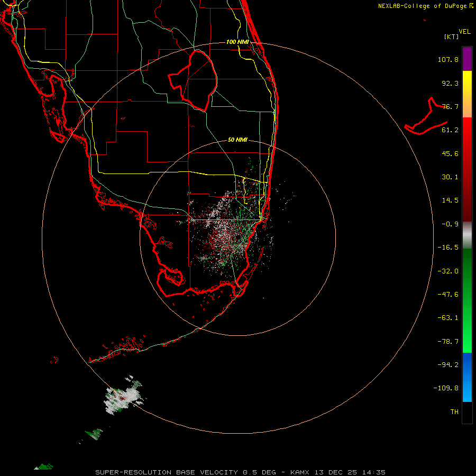Click the 50 NMI range ring label
The image size is (476, 476).
click(237, 140)
